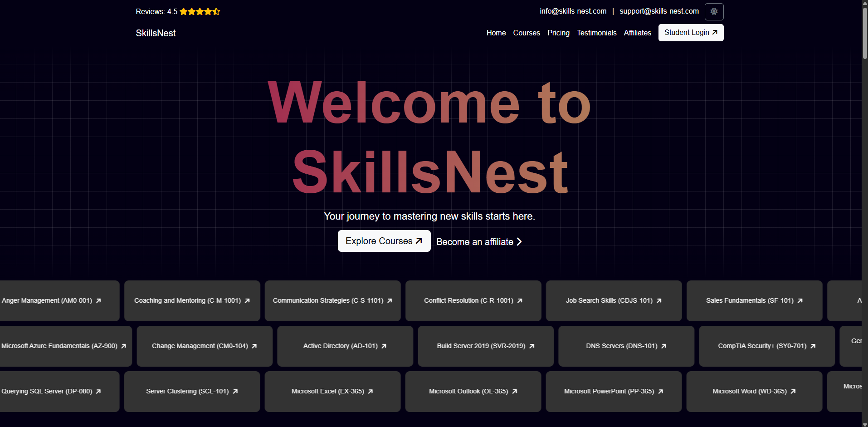Click the scrollbar up arrow

[865, 3]
